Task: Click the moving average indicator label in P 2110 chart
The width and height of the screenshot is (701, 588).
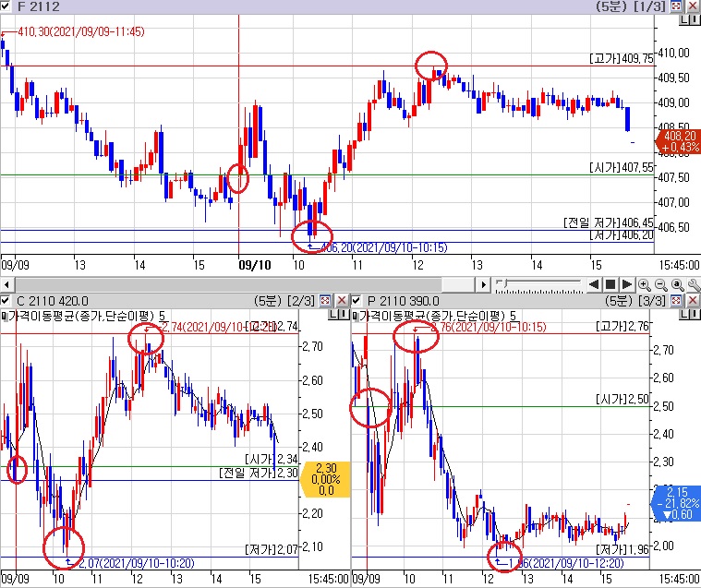Action: (438, 317)
